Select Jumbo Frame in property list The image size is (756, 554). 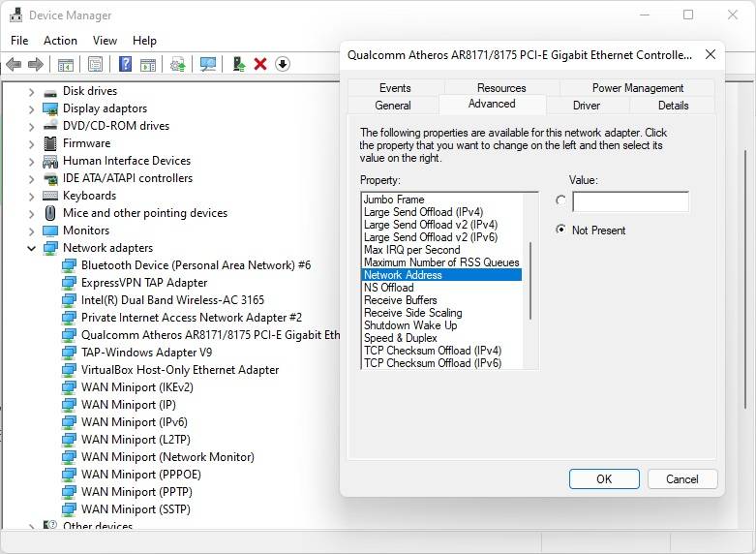click(394, 200)
